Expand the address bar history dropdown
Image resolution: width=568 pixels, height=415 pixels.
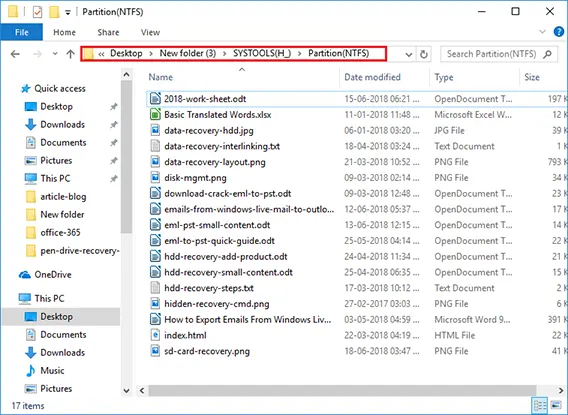[409, 55]
